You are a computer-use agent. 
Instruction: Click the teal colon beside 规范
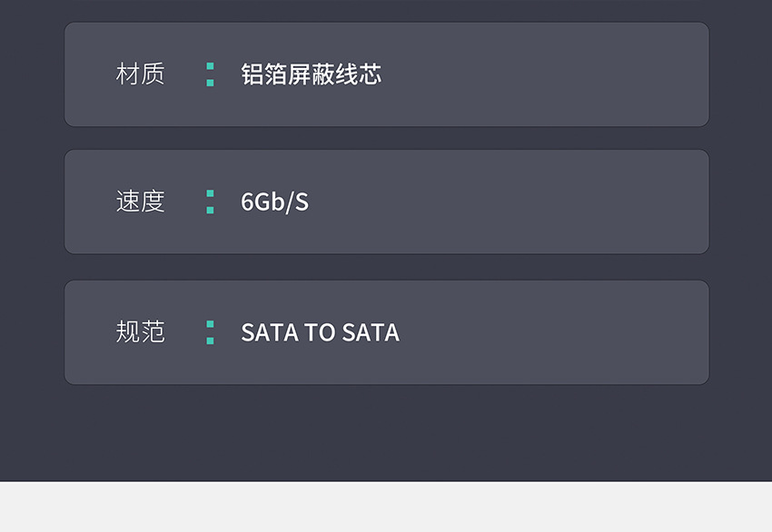[x=210, y=332]
